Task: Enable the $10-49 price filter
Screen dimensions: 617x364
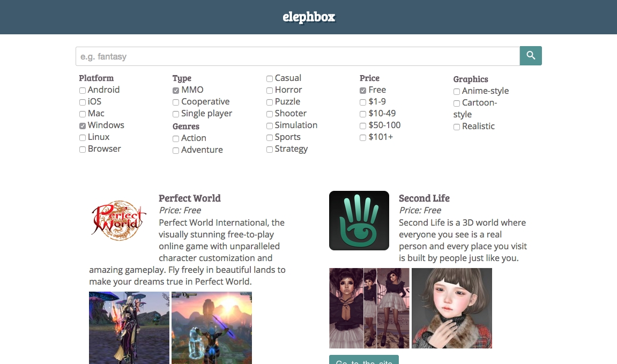Action: (363, 114)
